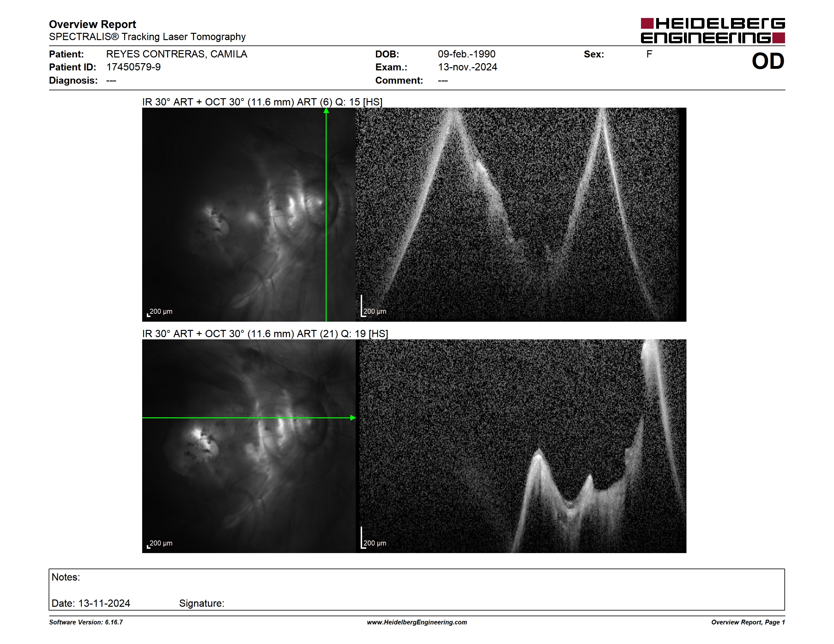The height and width of the screenshot is (644, 834).
Task: Click the 'Diagnosis:' label
Action: (73, 80)
